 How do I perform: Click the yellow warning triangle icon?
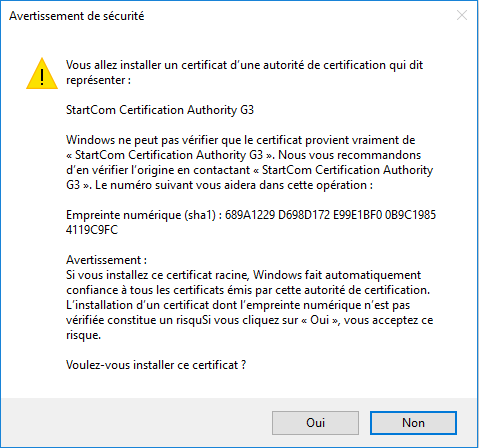(42, 74)
